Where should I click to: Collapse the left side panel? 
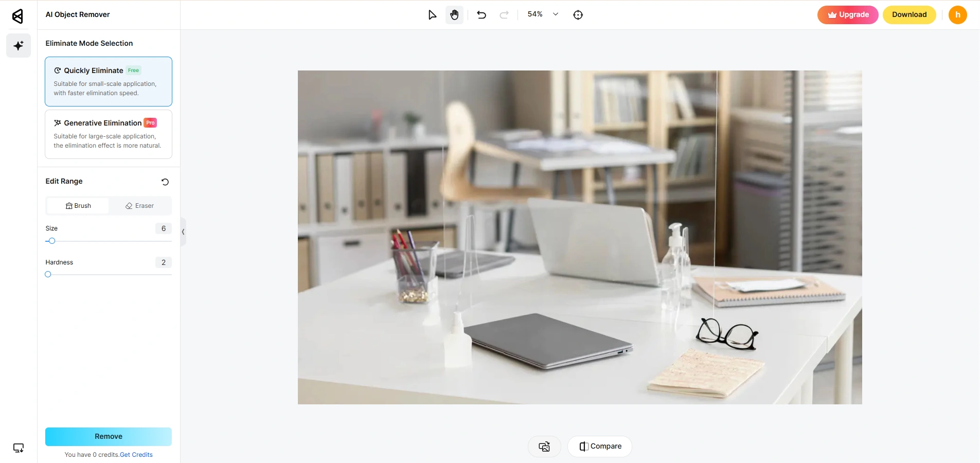point(183,232)
